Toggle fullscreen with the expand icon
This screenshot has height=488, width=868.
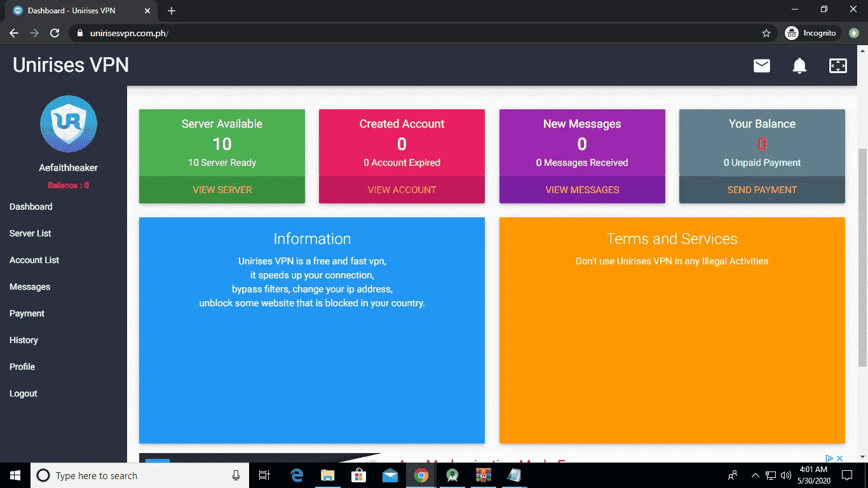point(838,65)
